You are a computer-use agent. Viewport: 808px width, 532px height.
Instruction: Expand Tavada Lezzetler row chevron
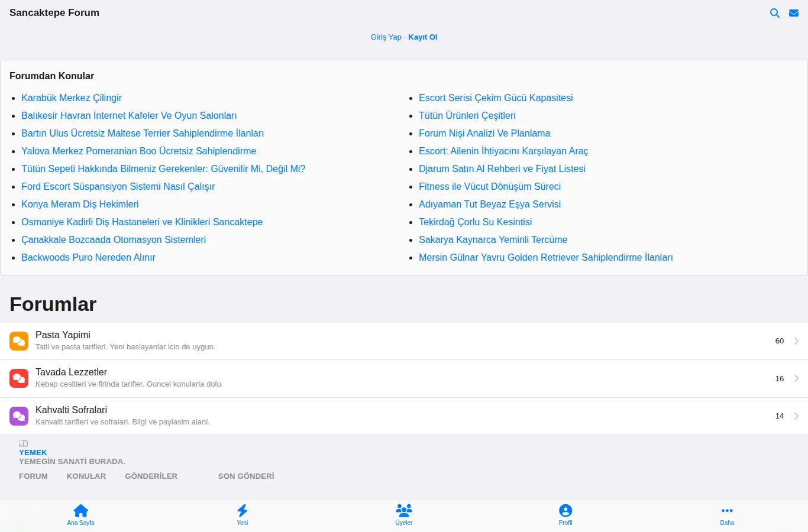pyautogui.click(x=797, y=378)
